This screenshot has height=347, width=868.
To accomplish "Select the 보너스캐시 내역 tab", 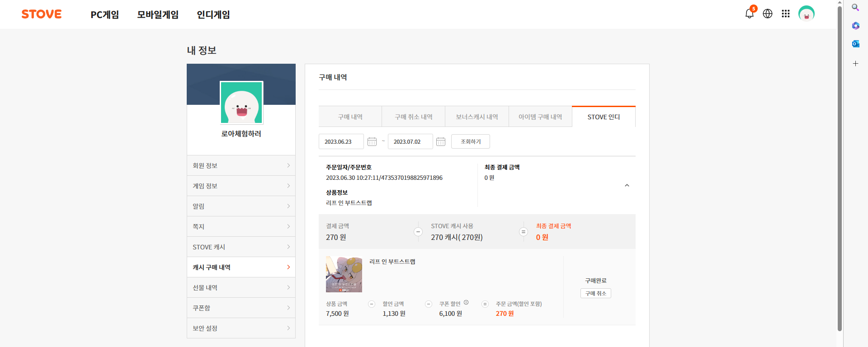I will click(476, 117).
